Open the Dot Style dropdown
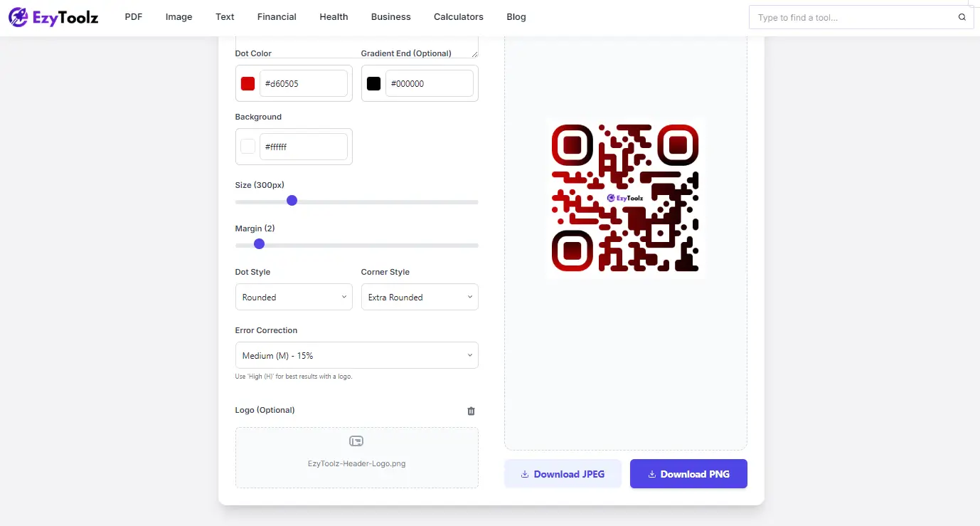Image resolution: width=980 pixels, height=526 pixels. 294,297
